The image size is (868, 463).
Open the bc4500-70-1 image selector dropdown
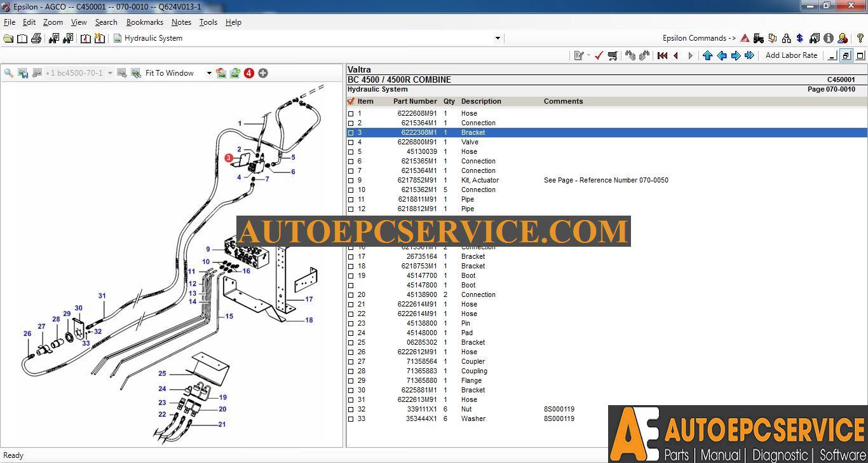(110, 73)
